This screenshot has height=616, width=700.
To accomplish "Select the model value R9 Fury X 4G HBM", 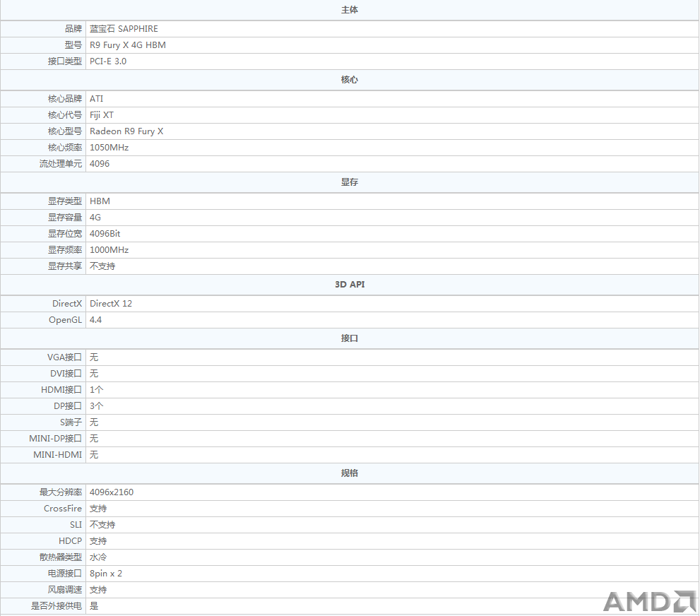I will (x=128, y=45).
